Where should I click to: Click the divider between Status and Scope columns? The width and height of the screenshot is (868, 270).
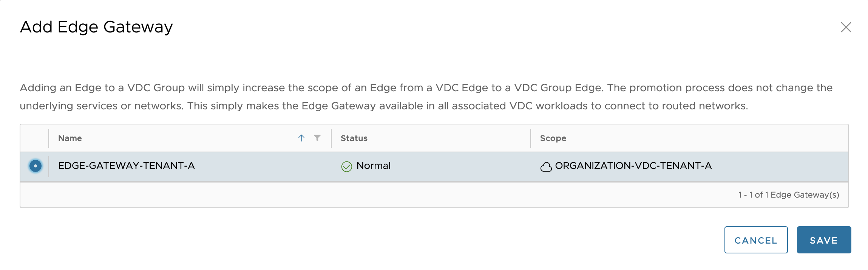(531, 138)
